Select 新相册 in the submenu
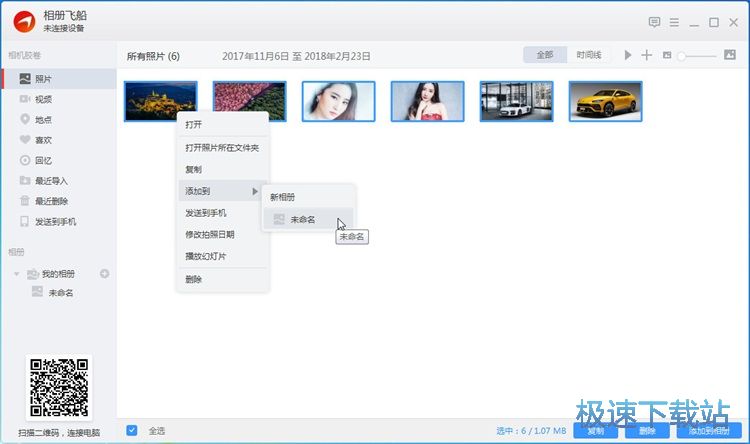Image resolution: width=750 pixels, height=444 pixels. (x=309, y=197)
